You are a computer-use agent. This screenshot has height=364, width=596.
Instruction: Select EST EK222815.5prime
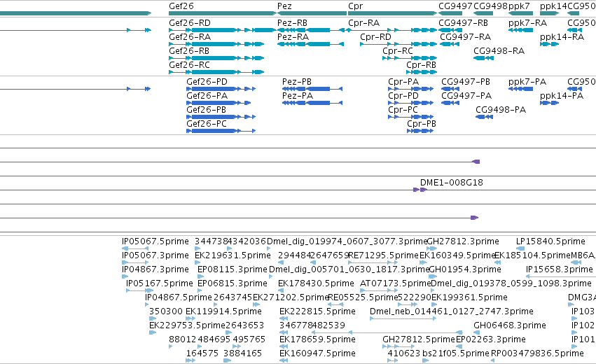(x=317, y=311)
